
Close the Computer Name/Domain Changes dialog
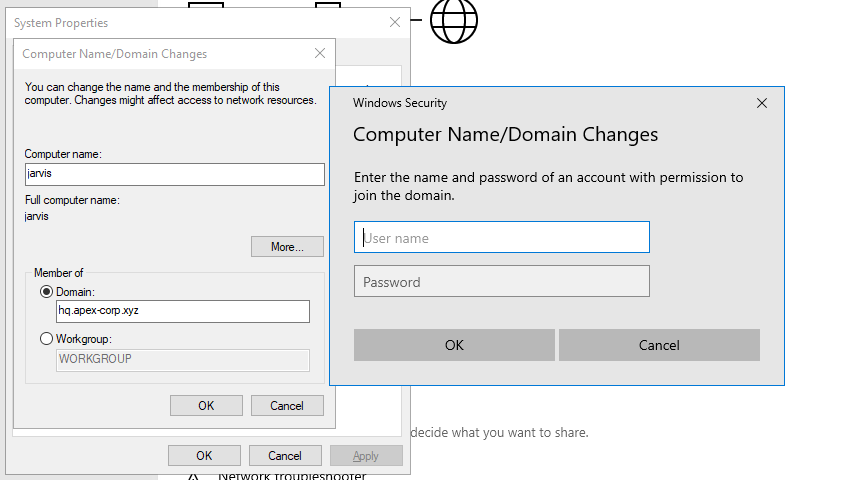coord(320,53)
